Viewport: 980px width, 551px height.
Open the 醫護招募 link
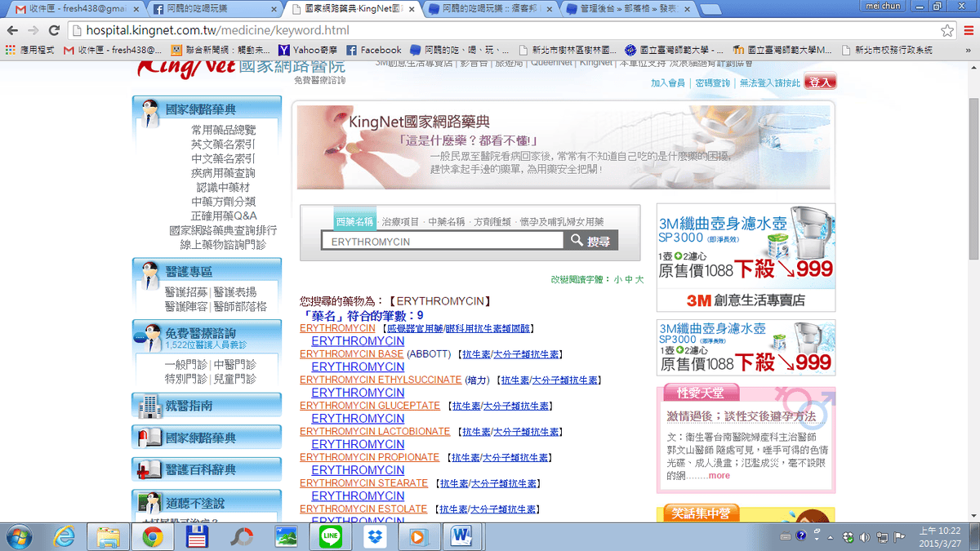click(186, 292)
